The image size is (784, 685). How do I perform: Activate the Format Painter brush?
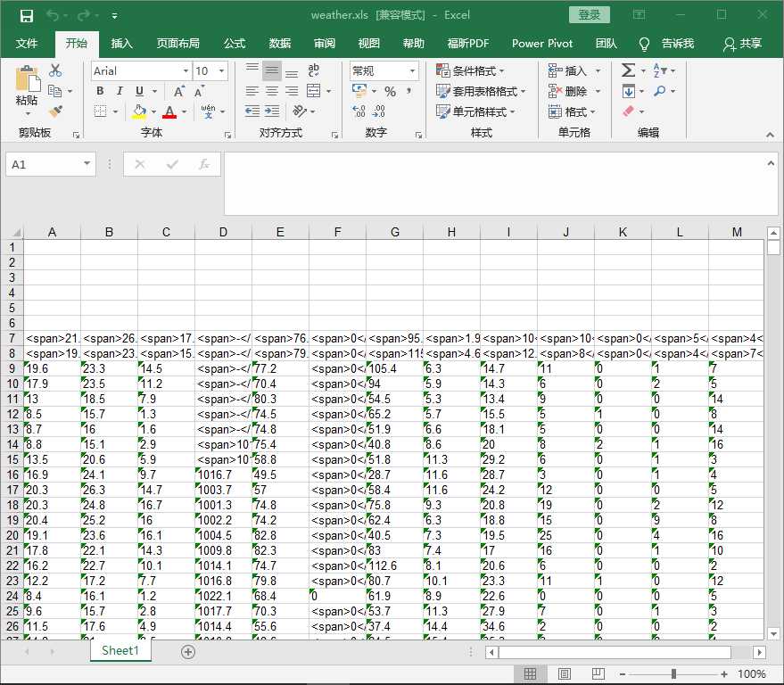56,111
